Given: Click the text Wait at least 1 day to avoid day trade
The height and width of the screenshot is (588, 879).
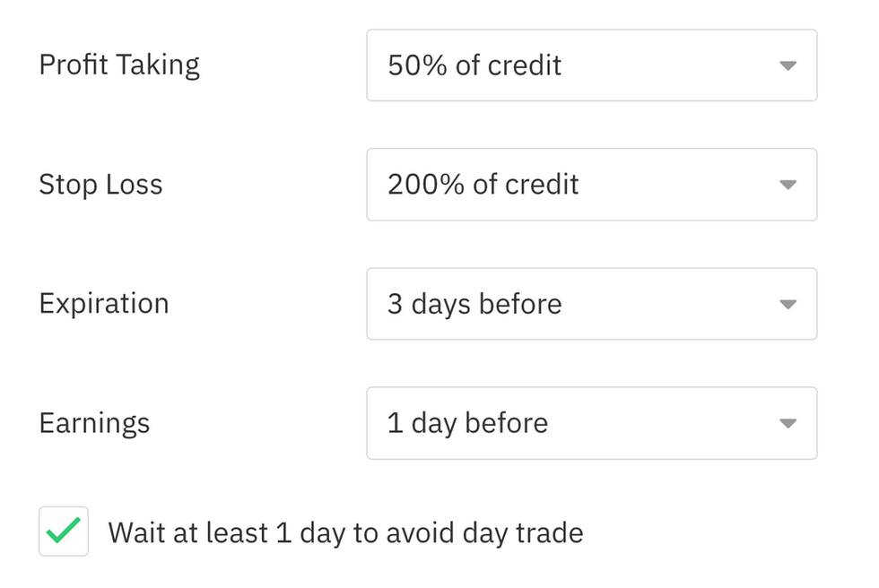Looking at the screenshot, I should [345, 532].
